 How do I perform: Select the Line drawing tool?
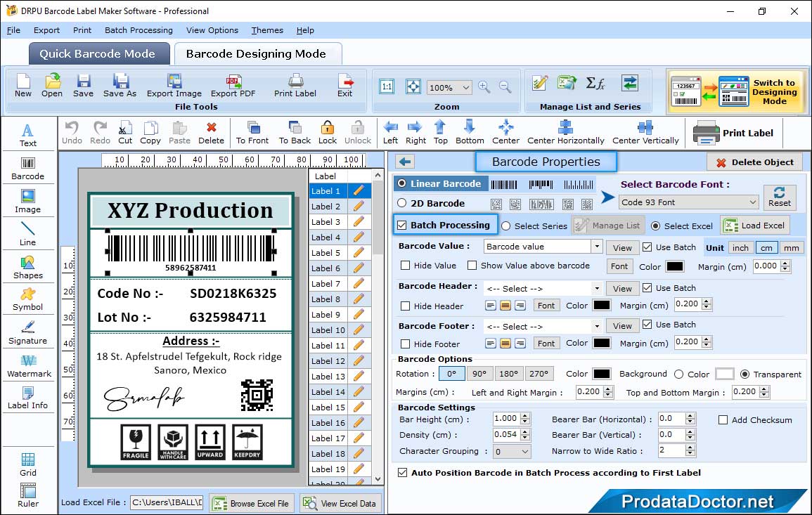tap(28, 234)
